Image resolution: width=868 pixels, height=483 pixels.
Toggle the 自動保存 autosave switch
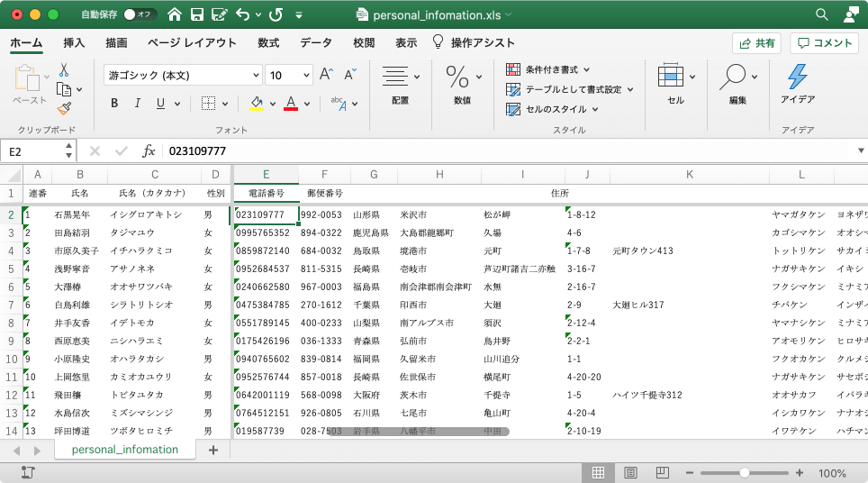140,14
